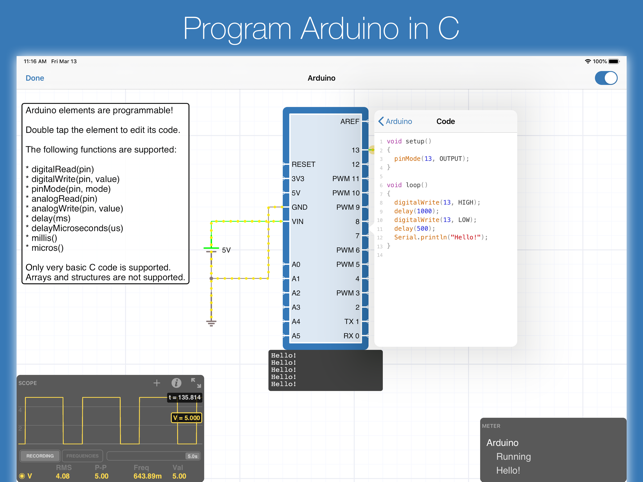Tap the GND pin label
Viewport: 643px width, 482px height.
pyautogui.click(x=299, y=207)
